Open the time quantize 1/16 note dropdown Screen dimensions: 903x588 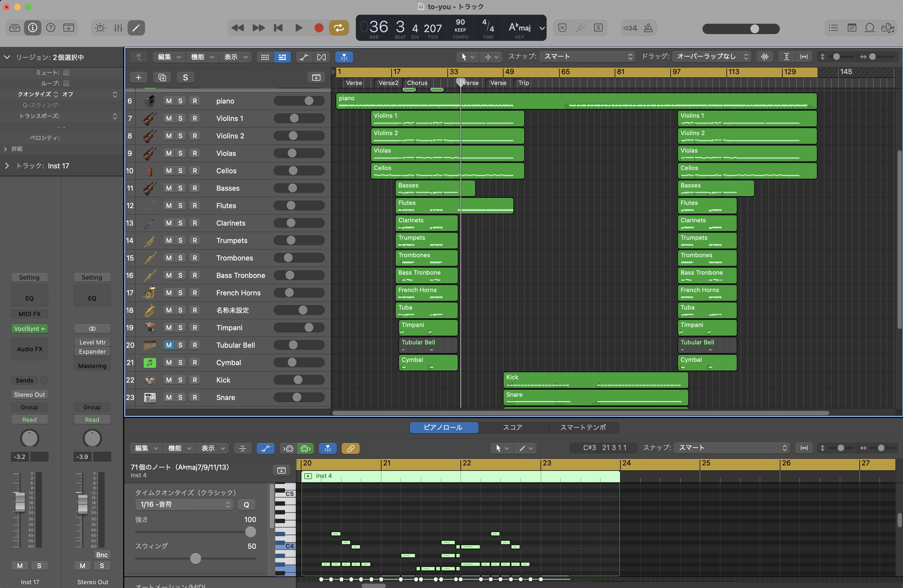[x=184, y=505]
